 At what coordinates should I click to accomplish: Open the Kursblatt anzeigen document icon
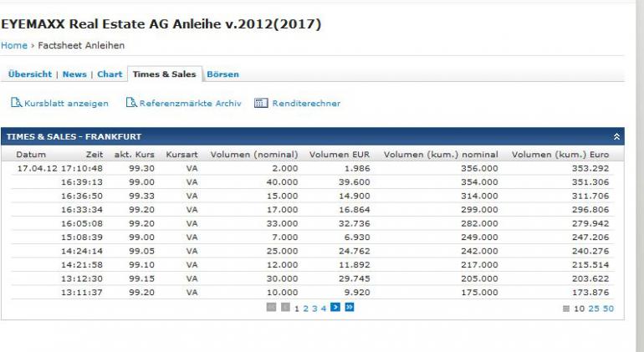click(x=17, y=103)
